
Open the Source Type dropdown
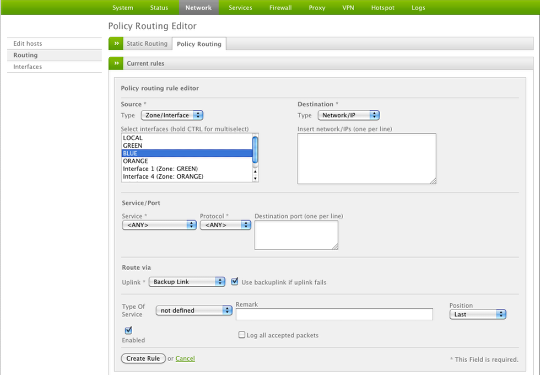172,115
